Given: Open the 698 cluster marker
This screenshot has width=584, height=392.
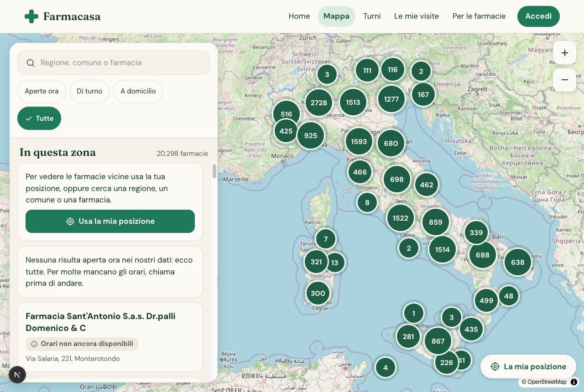Looking at the screenshot, I should coord(397,179).
